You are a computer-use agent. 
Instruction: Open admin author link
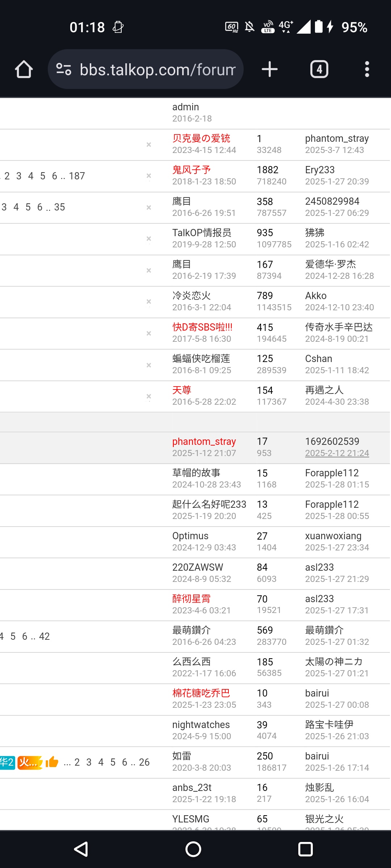(186, 107)
